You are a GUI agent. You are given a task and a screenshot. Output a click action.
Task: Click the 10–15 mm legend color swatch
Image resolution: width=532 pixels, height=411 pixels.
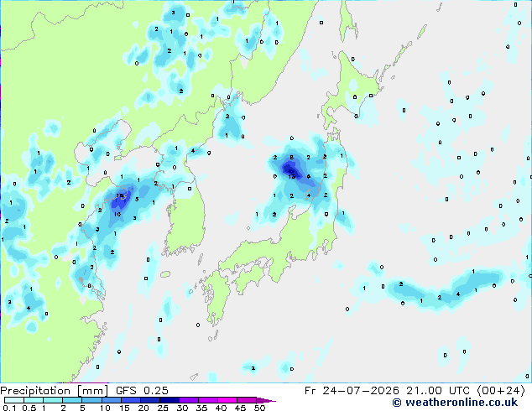pos(112,400)
